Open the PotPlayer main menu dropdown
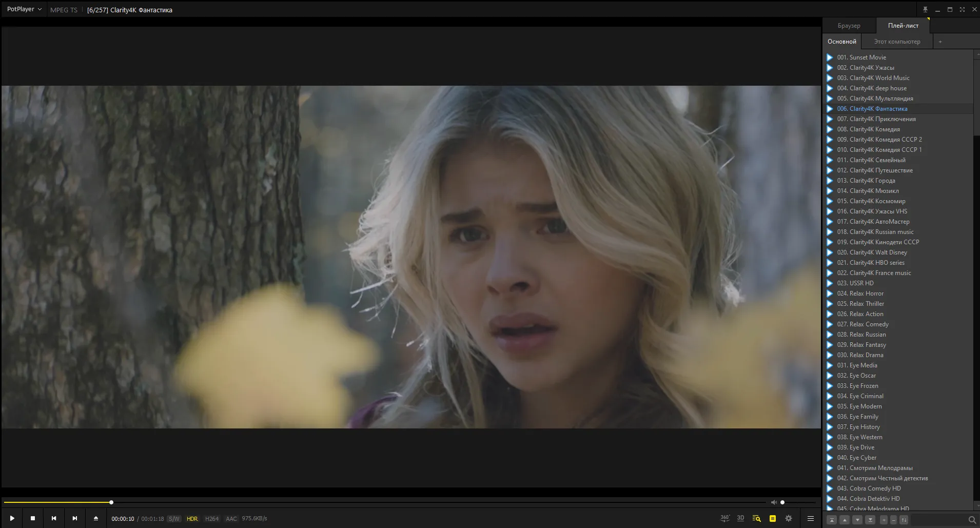980x528 pixels. (24, 9)
